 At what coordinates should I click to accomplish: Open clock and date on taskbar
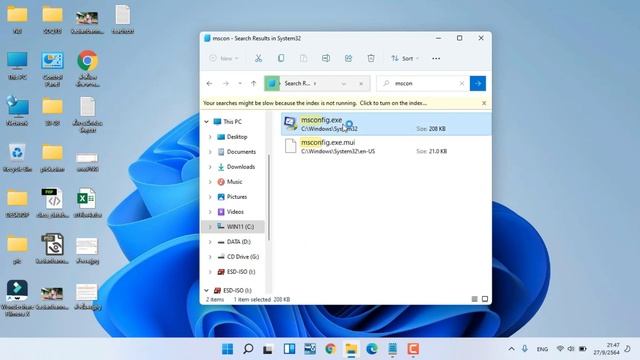[x=606, y=349]
